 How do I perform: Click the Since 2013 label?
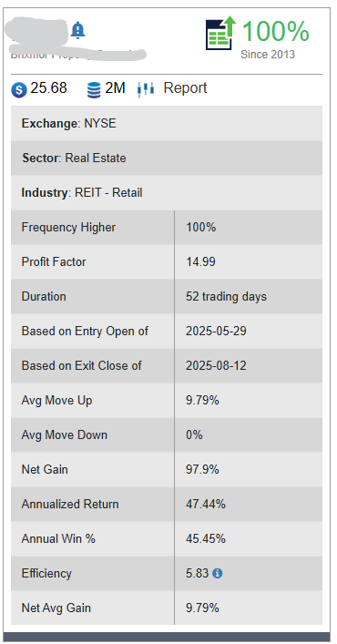click(268, 55)
